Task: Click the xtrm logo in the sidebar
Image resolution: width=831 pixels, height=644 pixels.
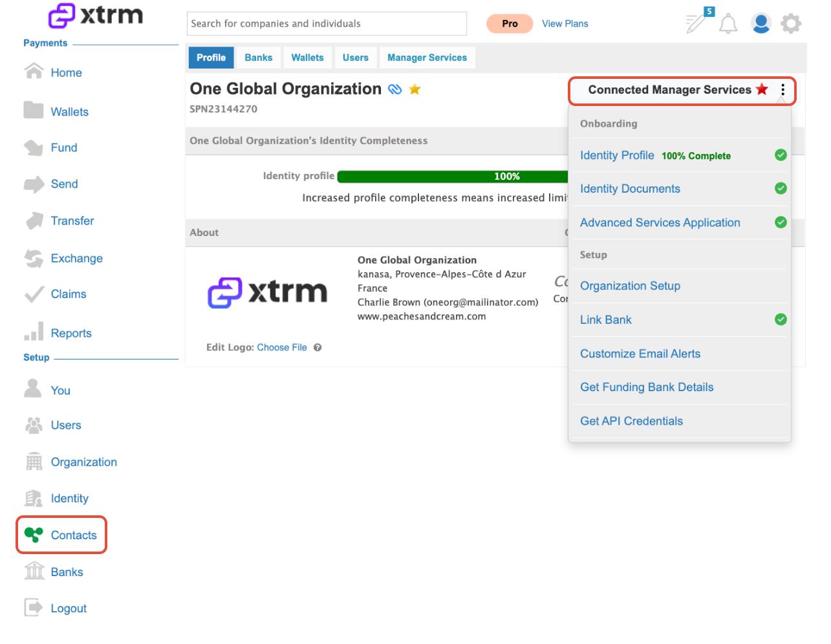Action: (x=96, y=16)
